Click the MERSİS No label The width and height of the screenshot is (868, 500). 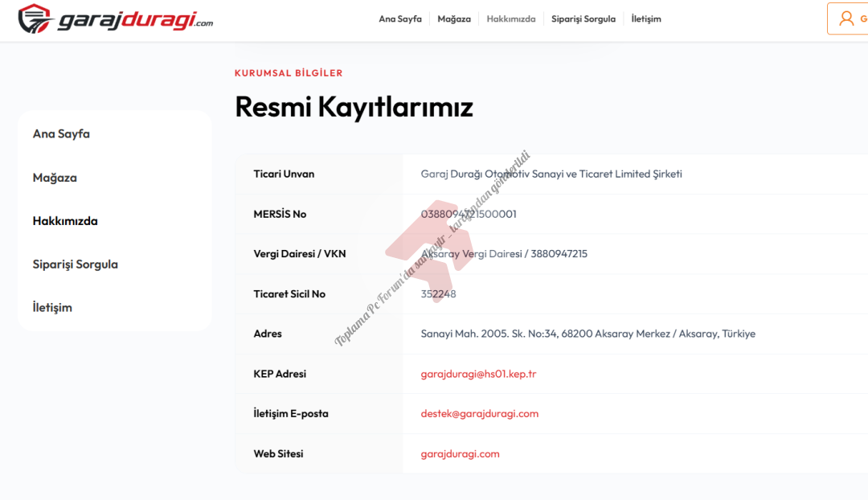[x=280, y=214]
